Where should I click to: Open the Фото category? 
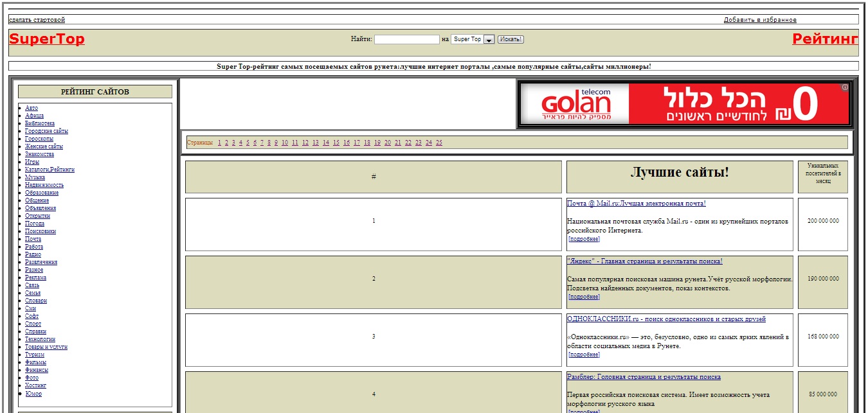click(x=32, y=378)
